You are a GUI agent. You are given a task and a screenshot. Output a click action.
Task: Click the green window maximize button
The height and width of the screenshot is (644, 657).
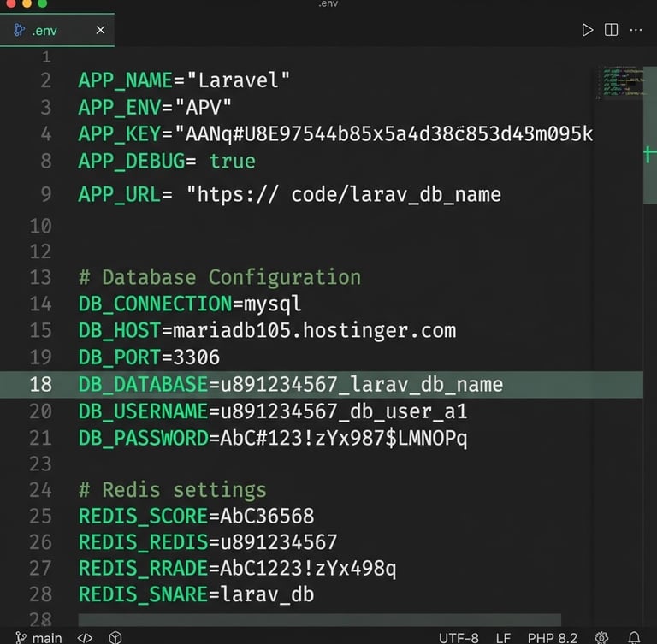coord(42,3)
